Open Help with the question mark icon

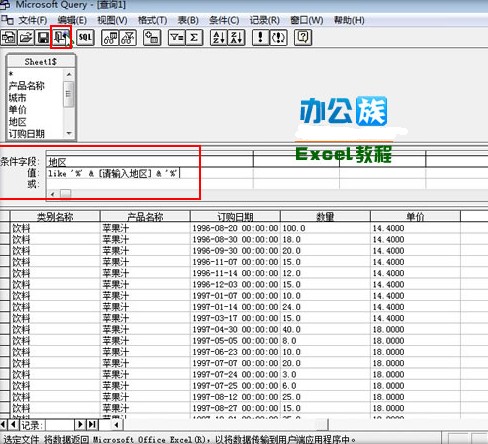point(303,37)
